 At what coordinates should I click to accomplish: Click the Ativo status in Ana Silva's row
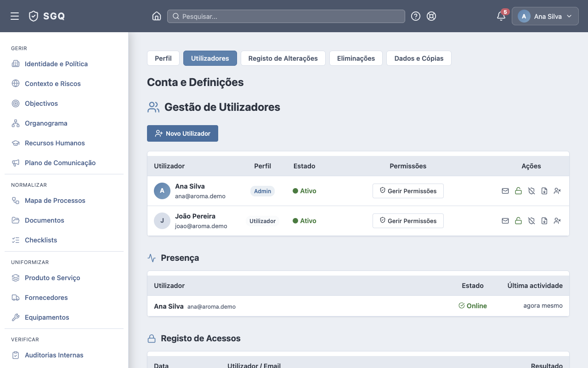(x=305, y=191)
